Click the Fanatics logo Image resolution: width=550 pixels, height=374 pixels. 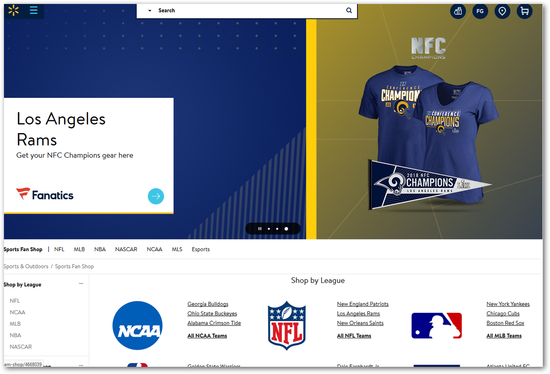45,194
